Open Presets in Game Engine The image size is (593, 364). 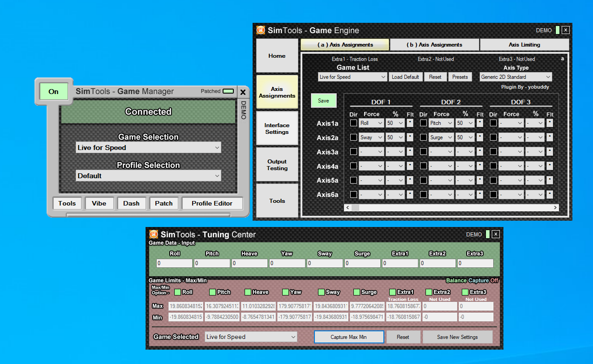pyautogui.click(x=460, y=77)
